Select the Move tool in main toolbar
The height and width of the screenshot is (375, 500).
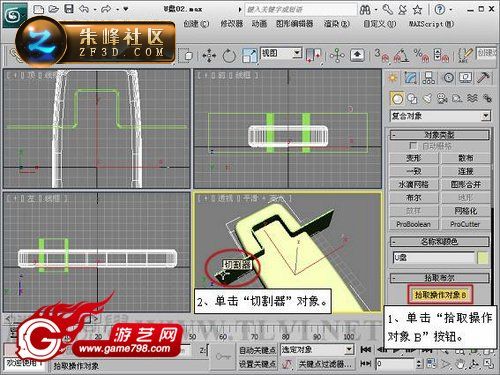pos(209,56)
